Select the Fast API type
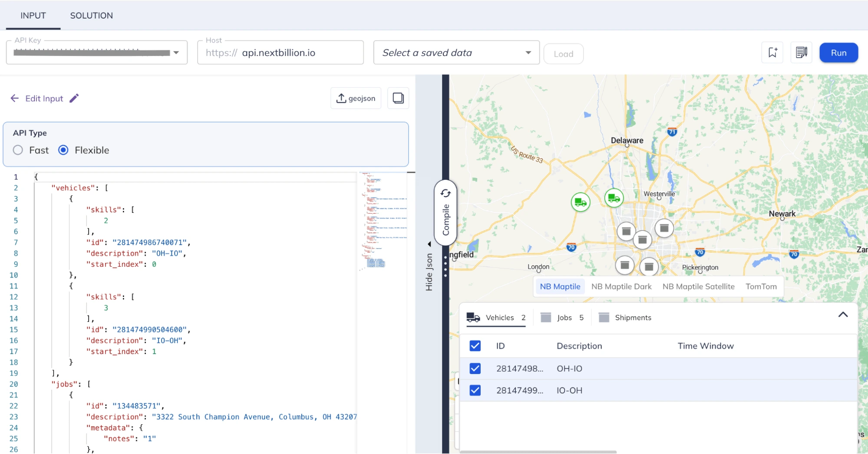 pos(18,150)
